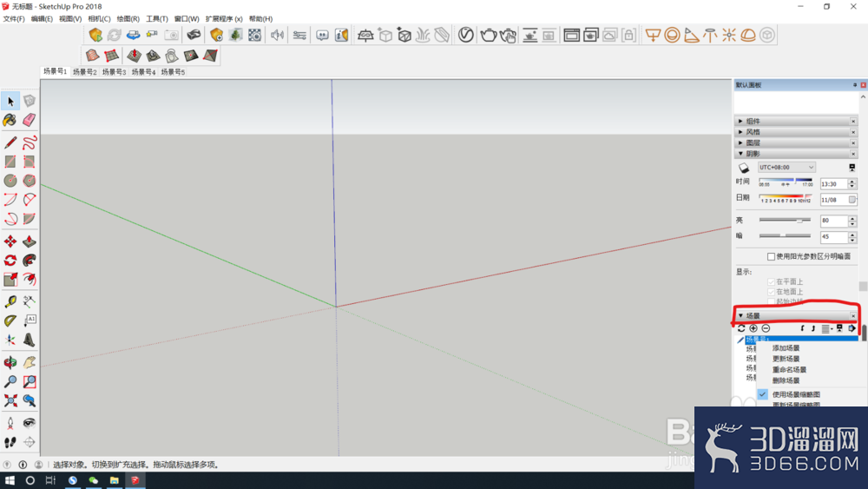
Task: Select the Eraser tool
Action: click(30, 120)
